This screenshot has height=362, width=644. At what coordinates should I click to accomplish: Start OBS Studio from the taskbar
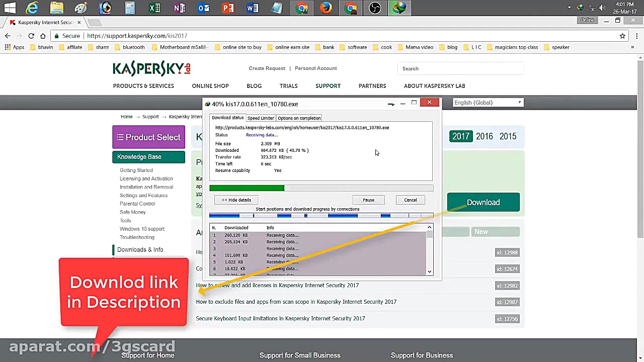click(375, 8)
